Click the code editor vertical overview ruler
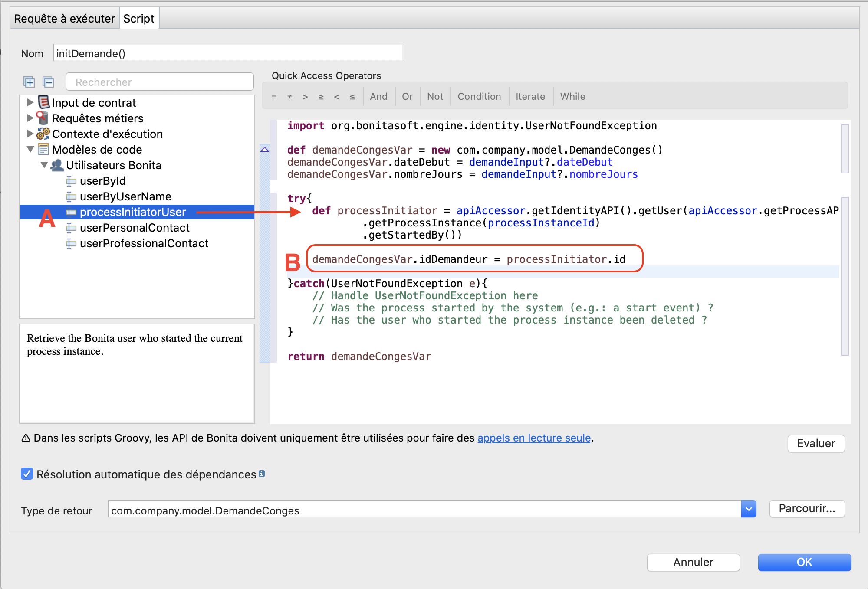The image size is (868, 589). [x=845, y=239]
